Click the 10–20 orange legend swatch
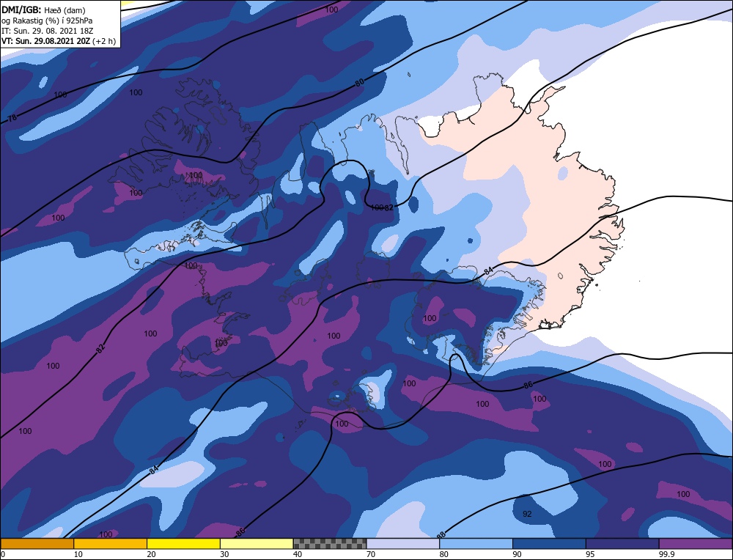Image resolution: width=733 pixels, height=560 pixels. 111,544
